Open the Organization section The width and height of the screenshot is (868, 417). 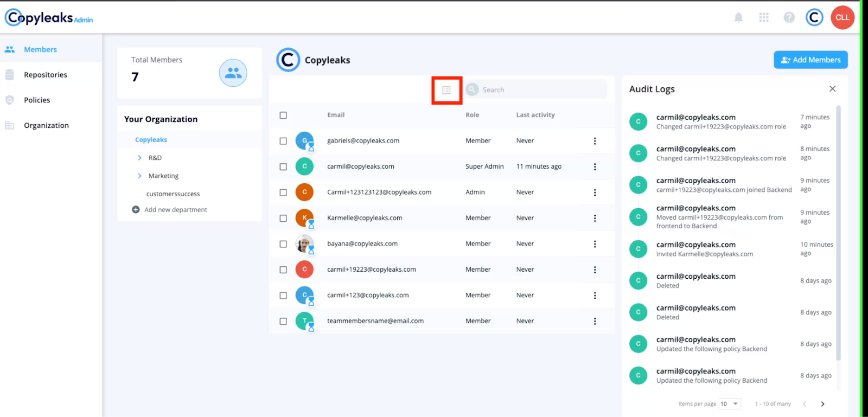point(51,125)
